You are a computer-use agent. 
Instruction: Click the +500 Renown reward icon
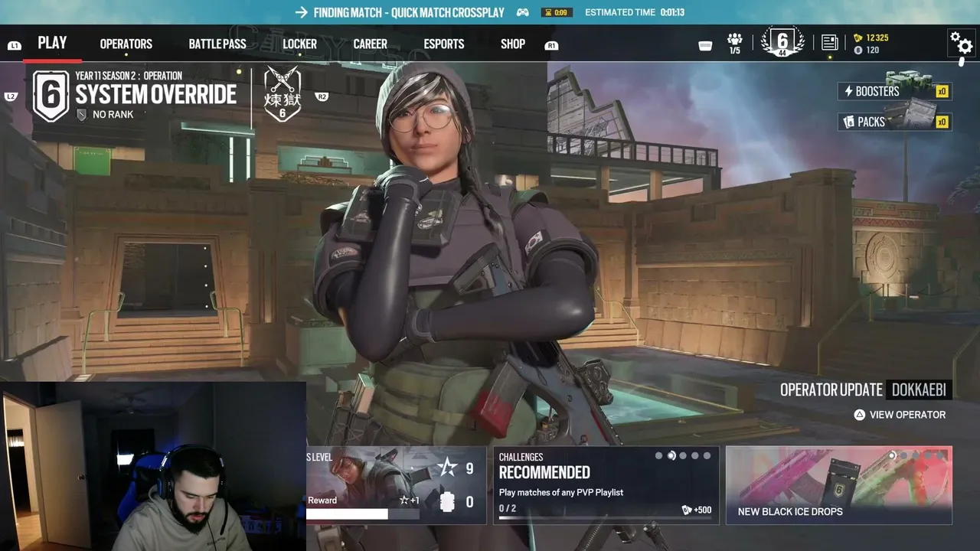coord(687,510)
